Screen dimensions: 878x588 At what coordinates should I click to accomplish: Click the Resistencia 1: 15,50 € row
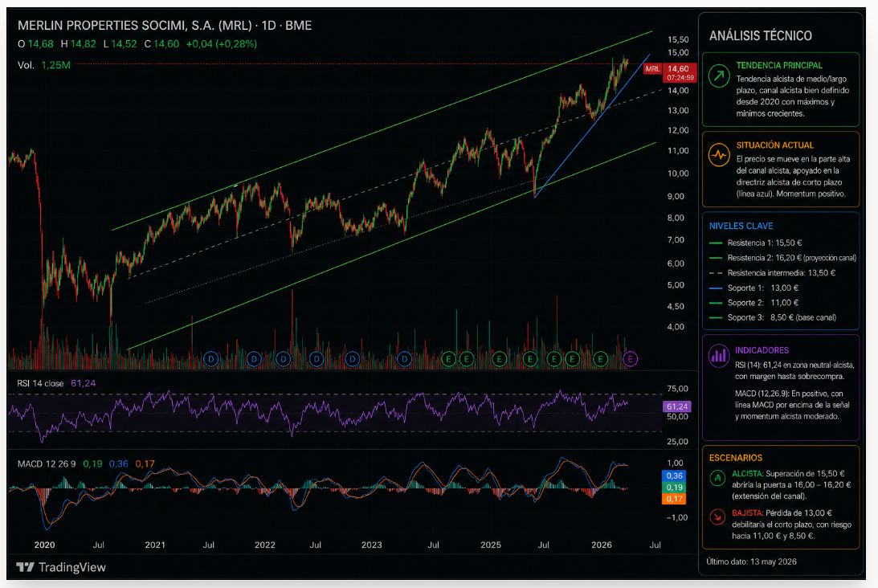pos(755,243)
